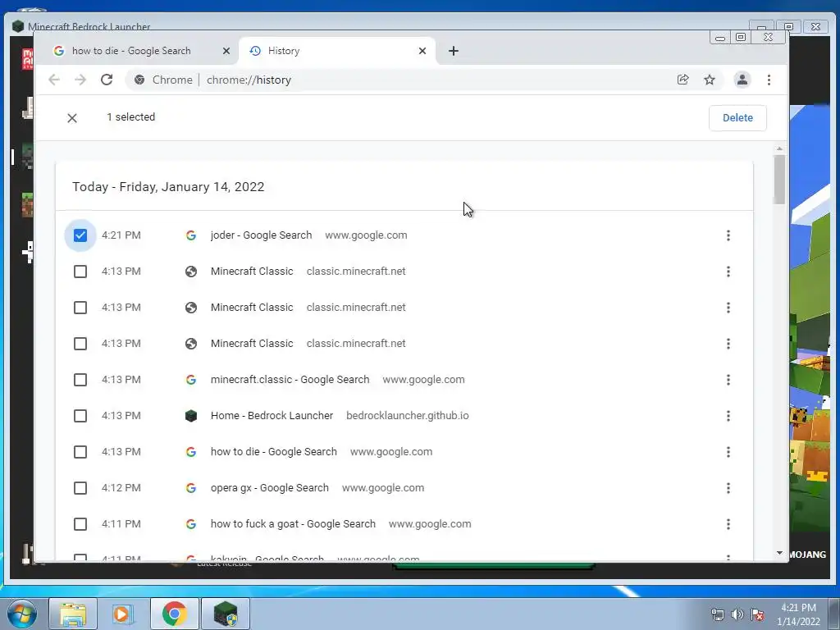
Task: Click the 'Today - Friday, January 14, 2022' heading
Action: tap(168, 187)
